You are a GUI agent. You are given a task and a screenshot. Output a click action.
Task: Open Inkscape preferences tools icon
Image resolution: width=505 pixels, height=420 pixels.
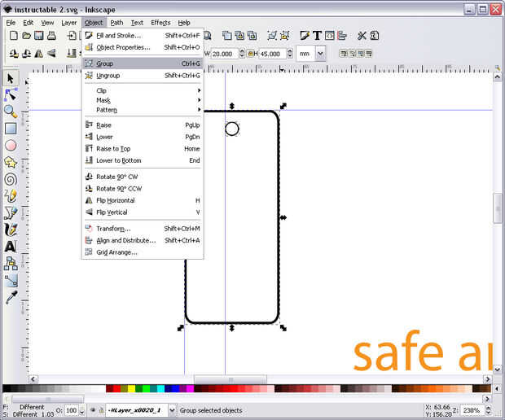tap(362, 35)
